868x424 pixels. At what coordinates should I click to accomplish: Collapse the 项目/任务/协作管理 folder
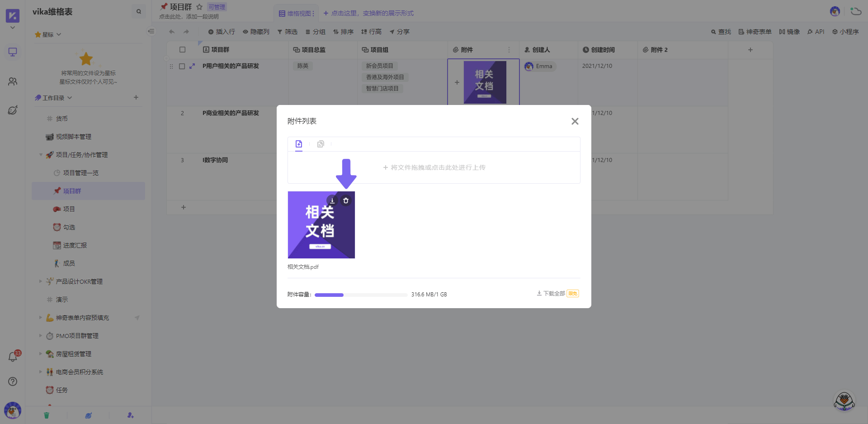pos(41,155)
